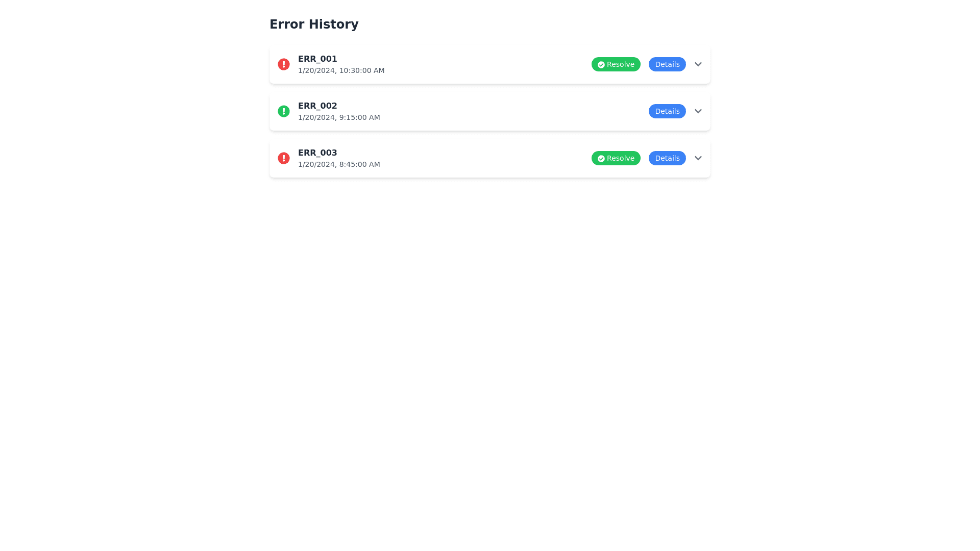Viewport: 980px width, 551px height.
Task: Click the 9:15:00 AM timestamp
Action: (x=338, y=117)
